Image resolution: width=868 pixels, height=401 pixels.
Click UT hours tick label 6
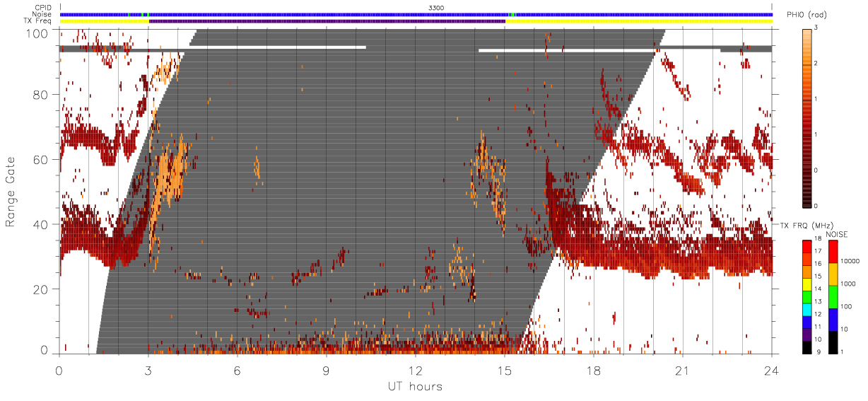[237, 371]
